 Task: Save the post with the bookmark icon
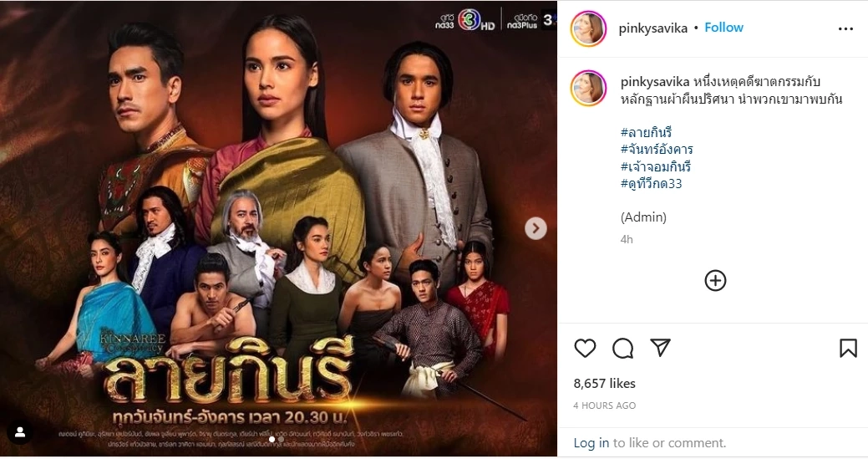pyautogui.click(x=848, y=349)
